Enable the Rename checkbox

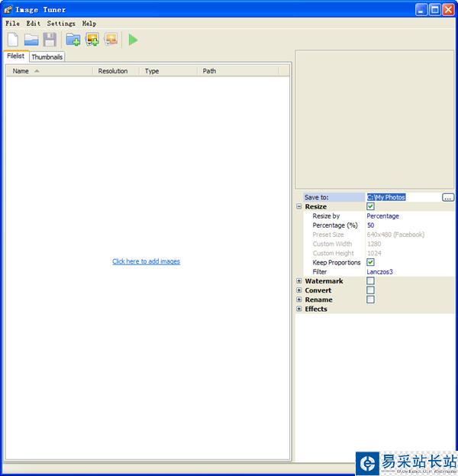(370, 300)
